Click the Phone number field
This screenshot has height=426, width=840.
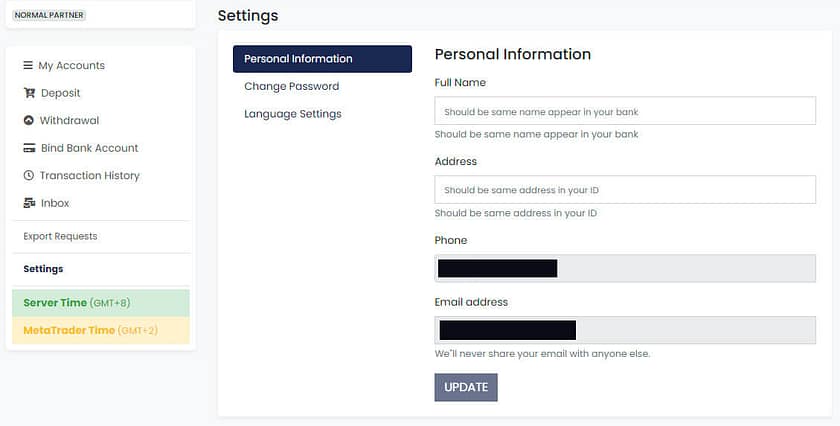[625, 268]
